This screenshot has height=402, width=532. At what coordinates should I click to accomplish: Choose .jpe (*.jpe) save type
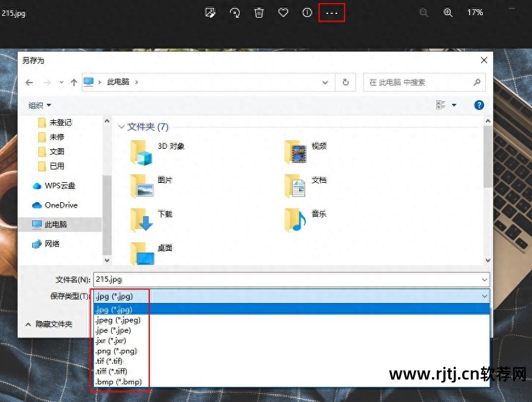pos(291,330)
